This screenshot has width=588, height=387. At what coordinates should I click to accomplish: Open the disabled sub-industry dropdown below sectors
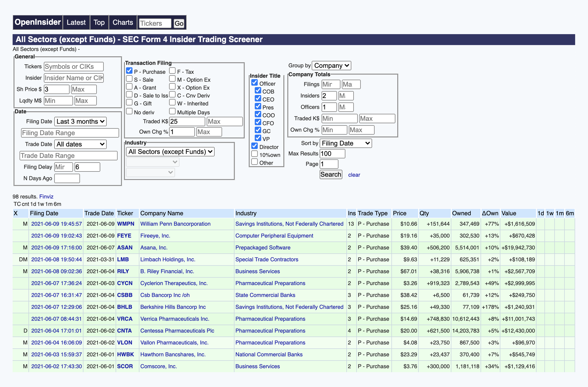153,162
